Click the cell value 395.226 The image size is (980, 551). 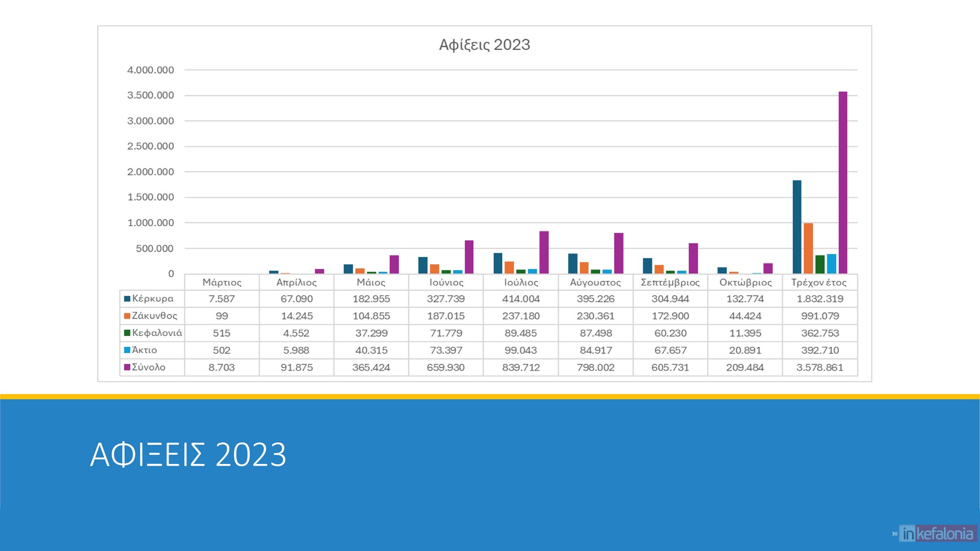[596, 299]
